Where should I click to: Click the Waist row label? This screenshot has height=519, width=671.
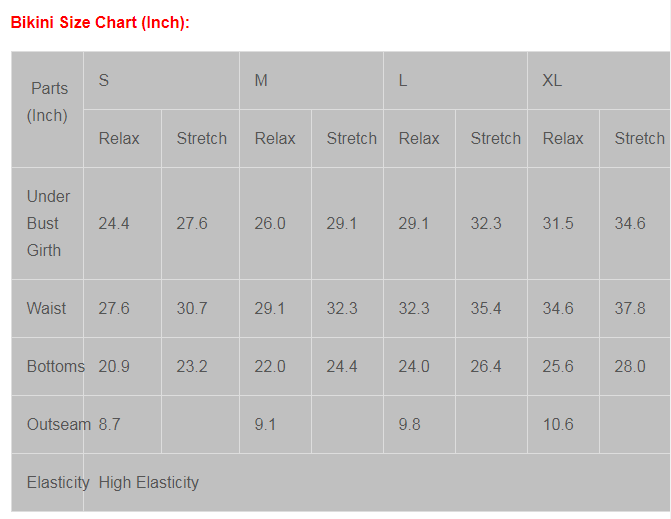[x=47, y=308]
